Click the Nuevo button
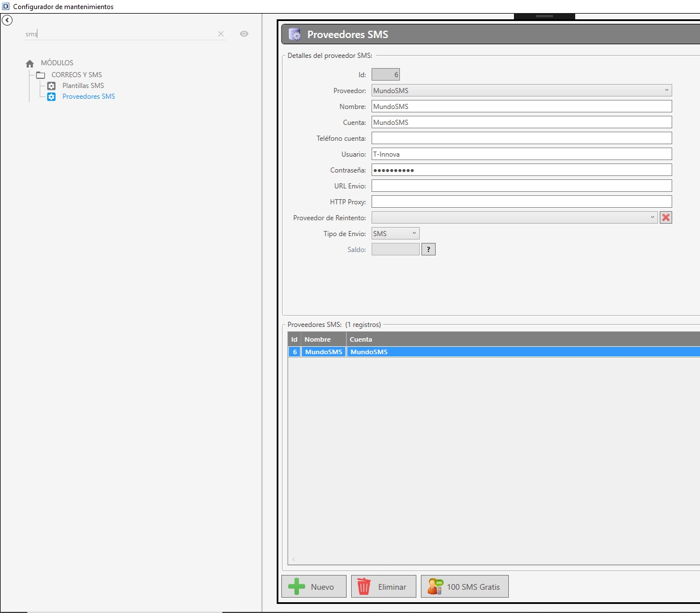This screenshot has width=700, height=613. click(x=314, y=586)
